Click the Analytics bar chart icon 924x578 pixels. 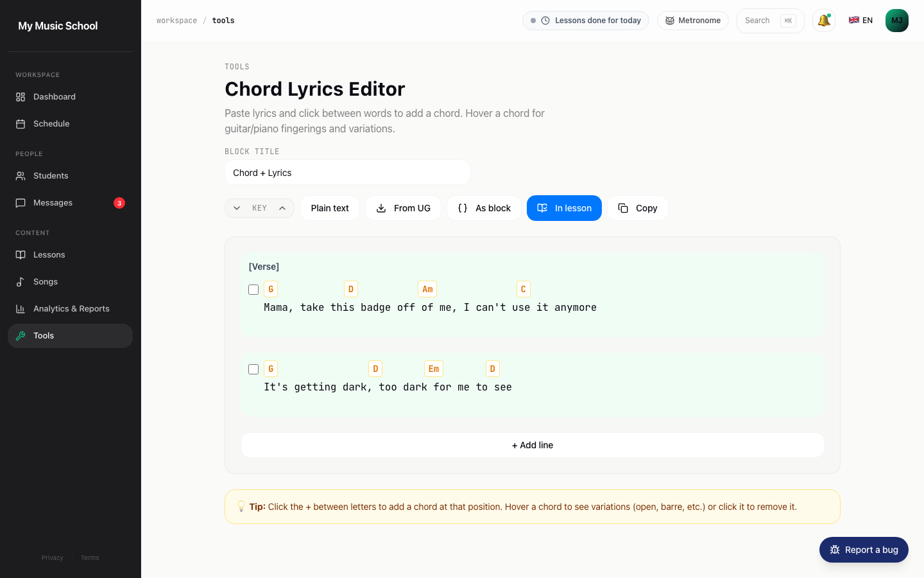point(21,309)
